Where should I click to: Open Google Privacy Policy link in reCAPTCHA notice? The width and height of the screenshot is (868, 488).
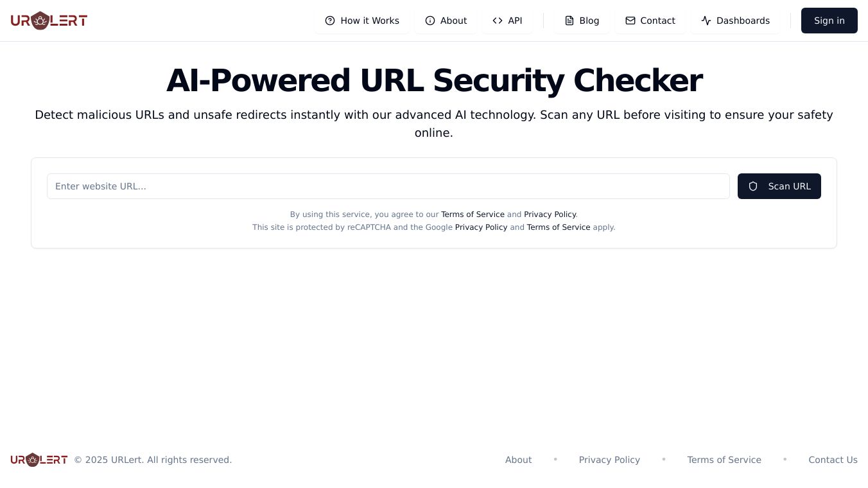pyautogui.click(x=481, y=227)
